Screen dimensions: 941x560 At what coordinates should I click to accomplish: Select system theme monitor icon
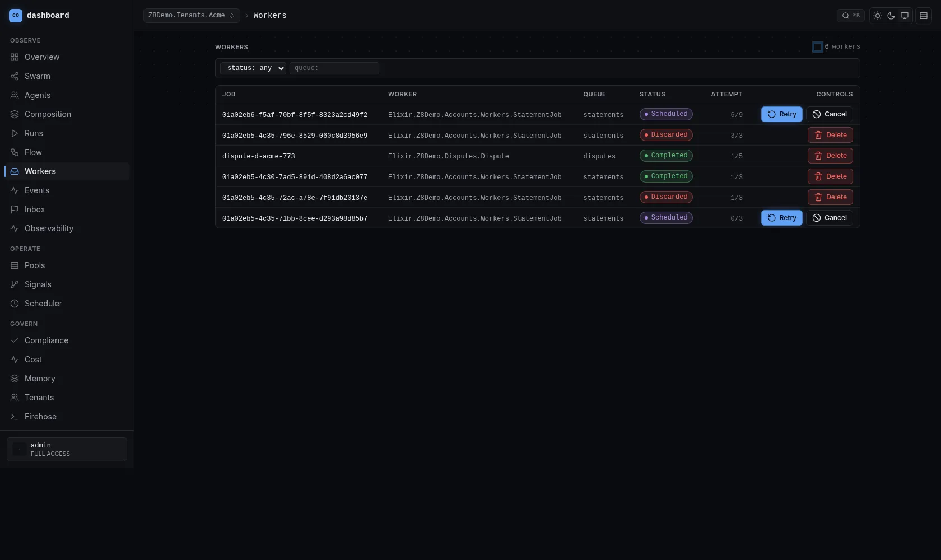(905, 16)
